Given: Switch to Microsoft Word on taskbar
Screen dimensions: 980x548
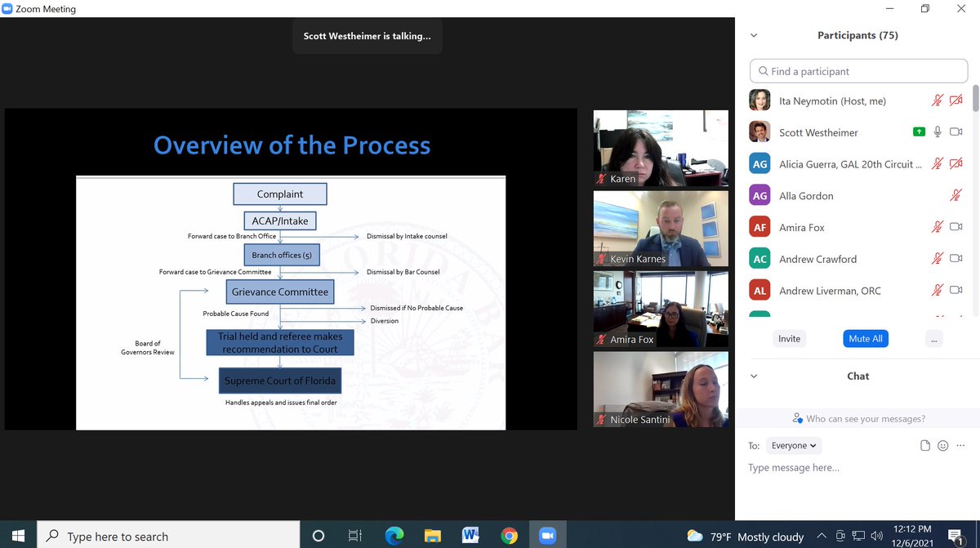Looking at the screenshot, I should 470,536.
